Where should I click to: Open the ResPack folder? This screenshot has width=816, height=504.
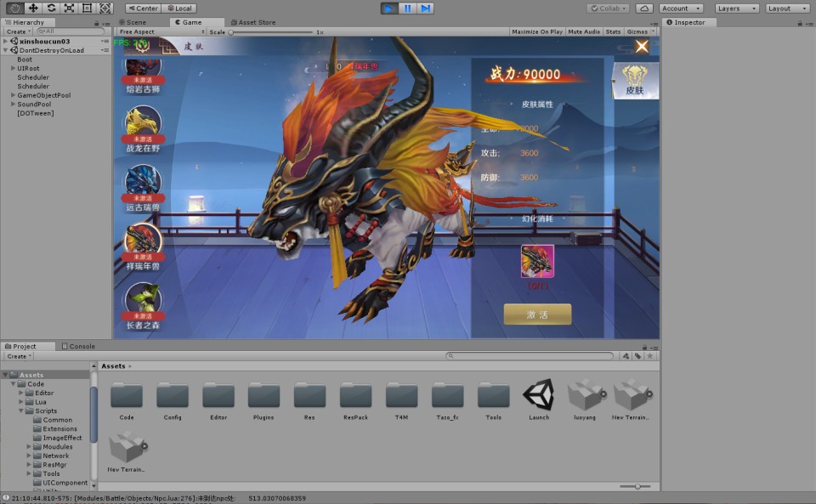click(x=355, y=400)
